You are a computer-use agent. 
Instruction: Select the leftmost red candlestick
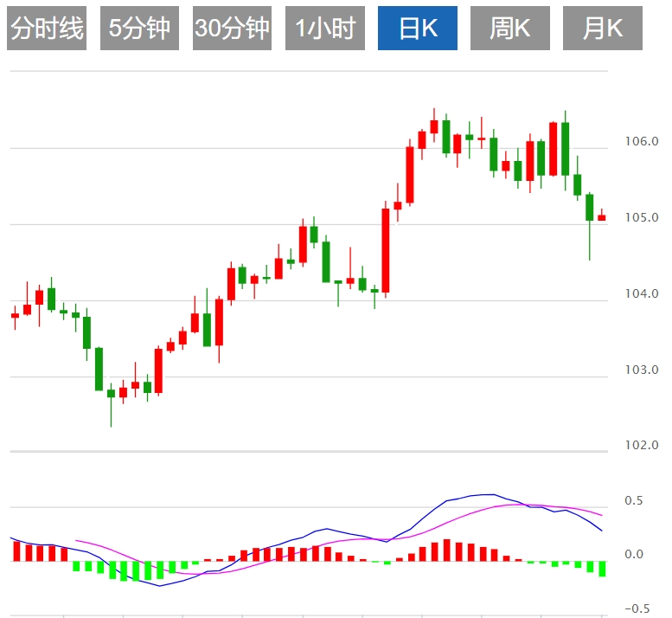coord(15,316)
